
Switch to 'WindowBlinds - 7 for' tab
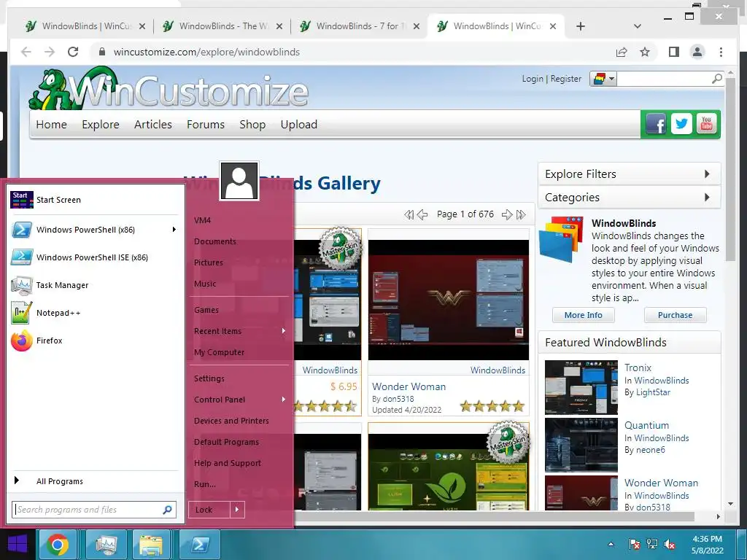(x=359, y=26)
